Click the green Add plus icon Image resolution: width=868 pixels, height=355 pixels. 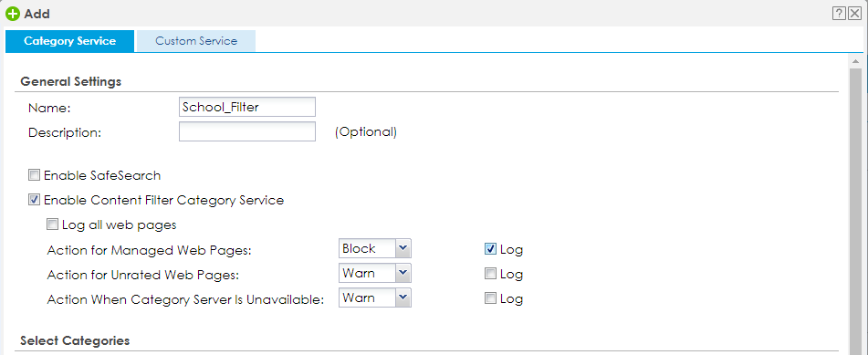pyautogui.click(x=13, y=14)
